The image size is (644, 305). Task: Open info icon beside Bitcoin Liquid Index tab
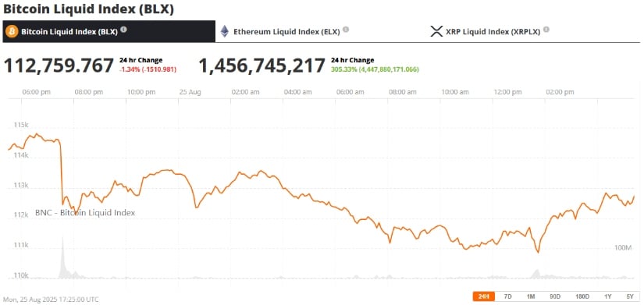tap(124, 30)
